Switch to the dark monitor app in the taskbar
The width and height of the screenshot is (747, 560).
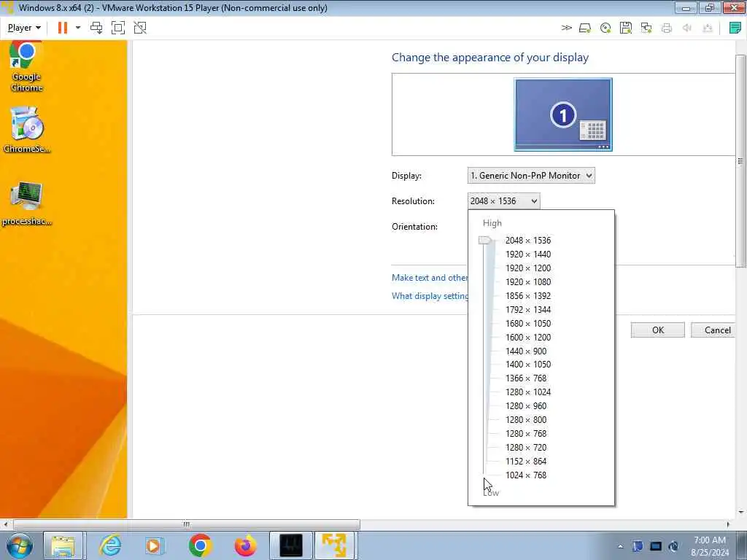[290, 545]
